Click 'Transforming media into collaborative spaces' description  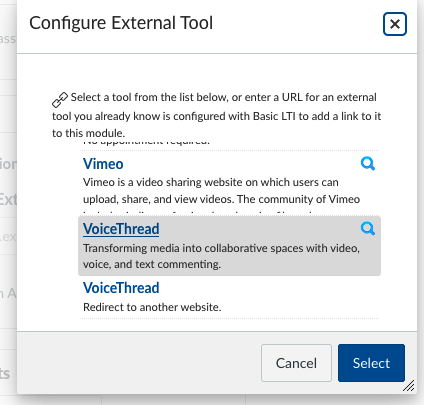click(x=221, y=256)
